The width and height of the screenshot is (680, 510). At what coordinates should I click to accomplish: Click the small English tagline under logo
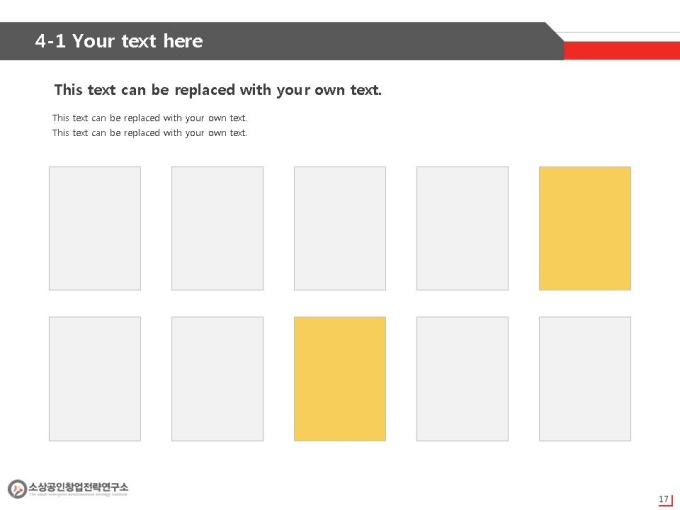78,494
